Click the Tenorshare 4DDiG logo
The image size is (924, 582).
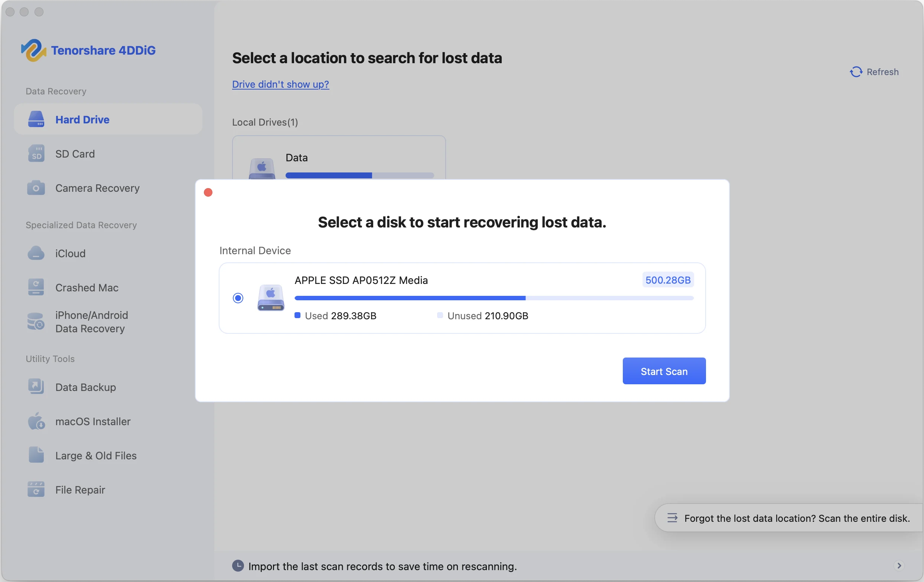click(89, 50)
